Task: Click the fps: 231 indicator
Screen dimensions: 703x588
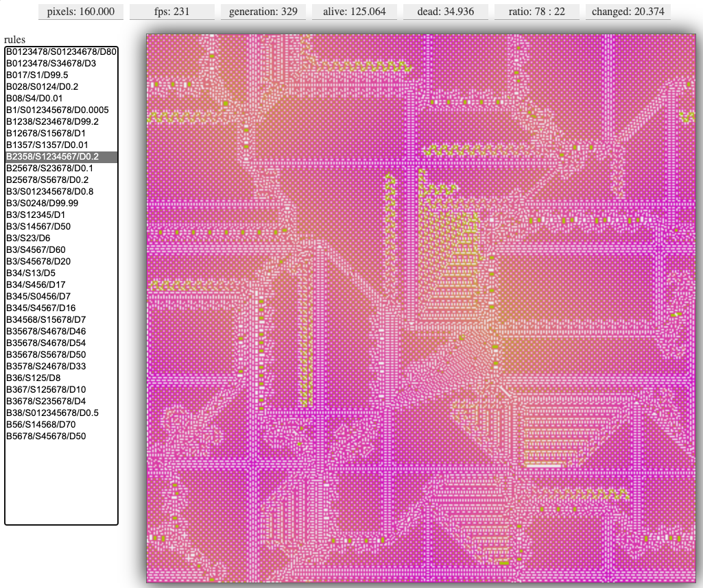Action: [x=172, y=12]
